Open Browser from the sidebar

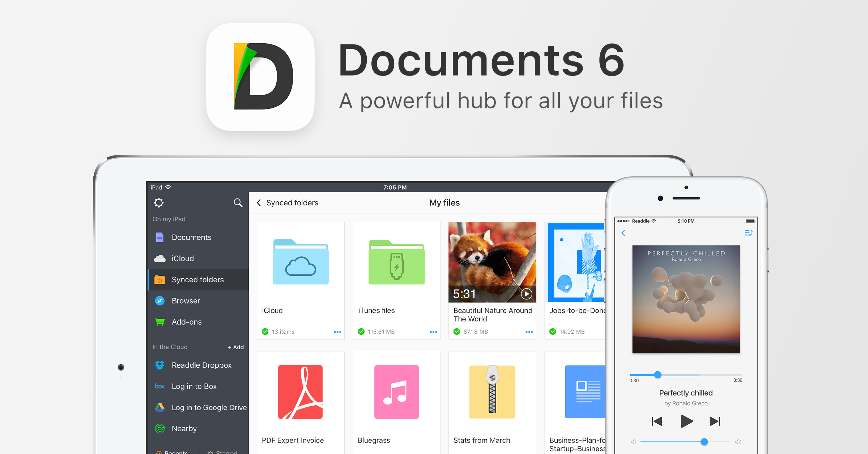[x=186, y=301]
